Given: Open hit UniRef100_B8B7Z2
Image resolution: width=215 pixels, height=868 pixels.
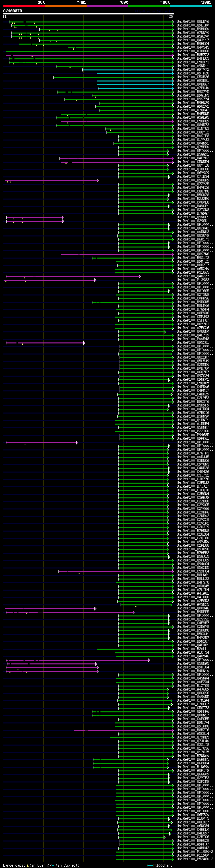Looking at the screenshot, I should click(x=193, y=55).
